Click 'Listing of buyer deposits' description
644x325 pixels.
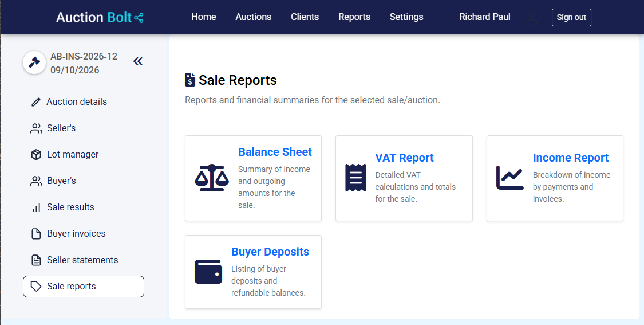point(268,281)
